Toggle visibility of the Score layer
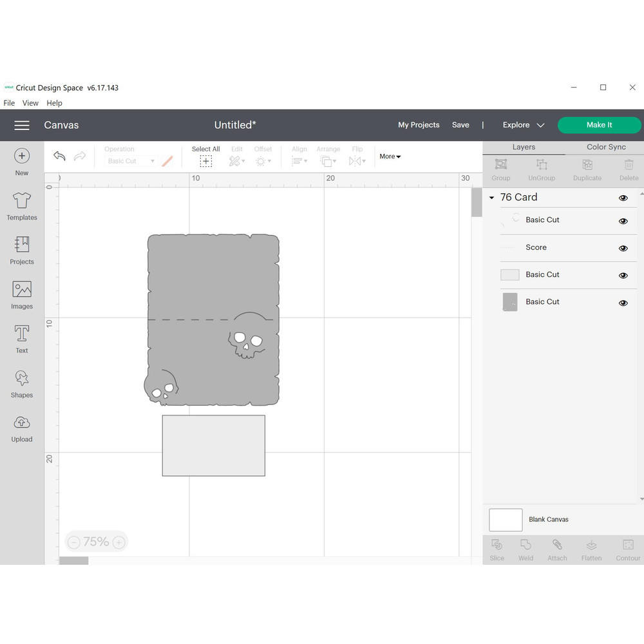 [x=623, y=248]
